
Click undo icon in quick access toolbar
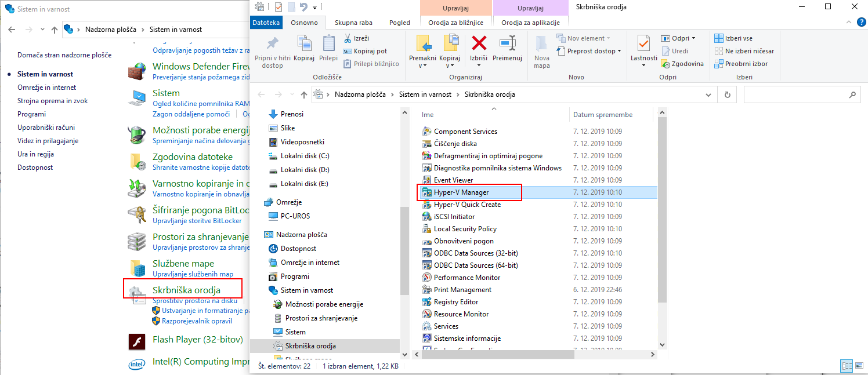303,6
